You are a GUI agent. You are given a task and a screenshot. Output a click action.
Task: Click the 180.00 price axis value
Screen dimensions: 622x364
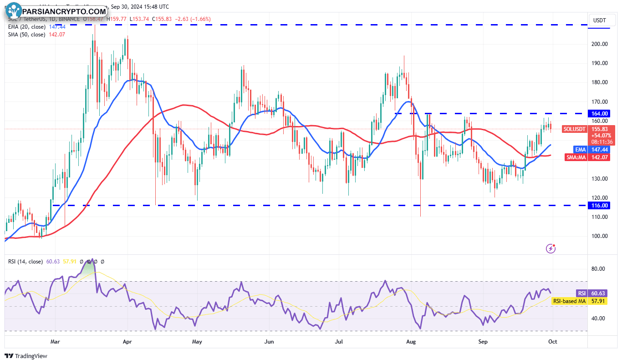599,82
